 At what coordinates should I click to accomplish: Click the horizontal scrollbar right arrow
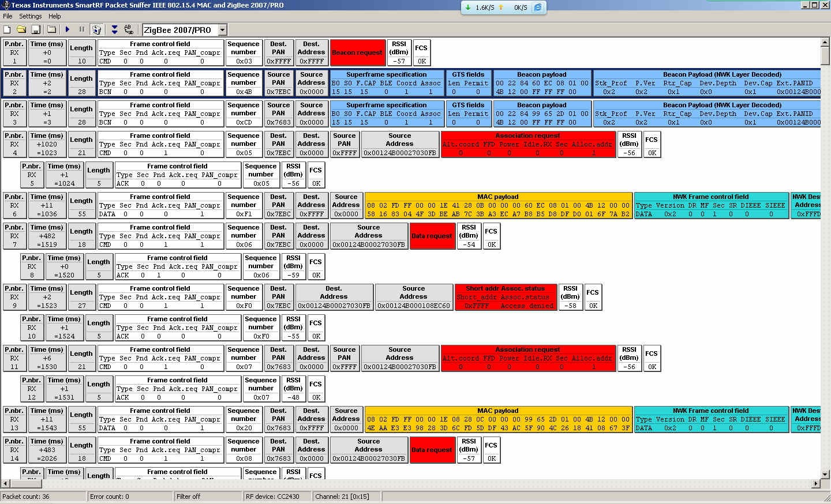click(816, 483)
